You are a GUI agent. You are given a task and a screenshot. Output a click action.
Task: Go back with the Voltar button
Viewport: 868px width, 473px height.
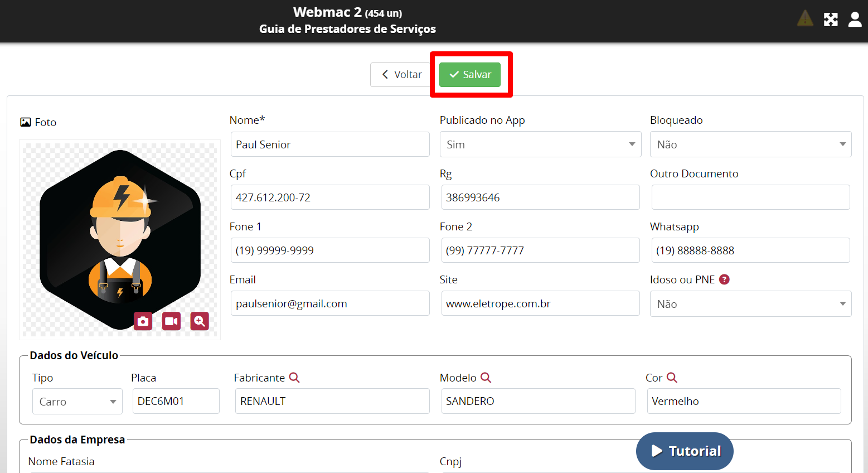coord(401,75)
